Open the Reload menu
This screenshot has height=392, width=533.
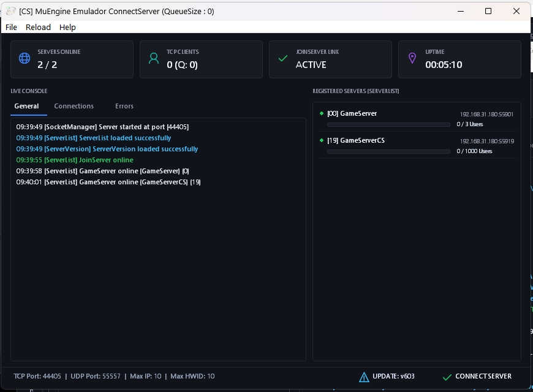pos(38,27)
